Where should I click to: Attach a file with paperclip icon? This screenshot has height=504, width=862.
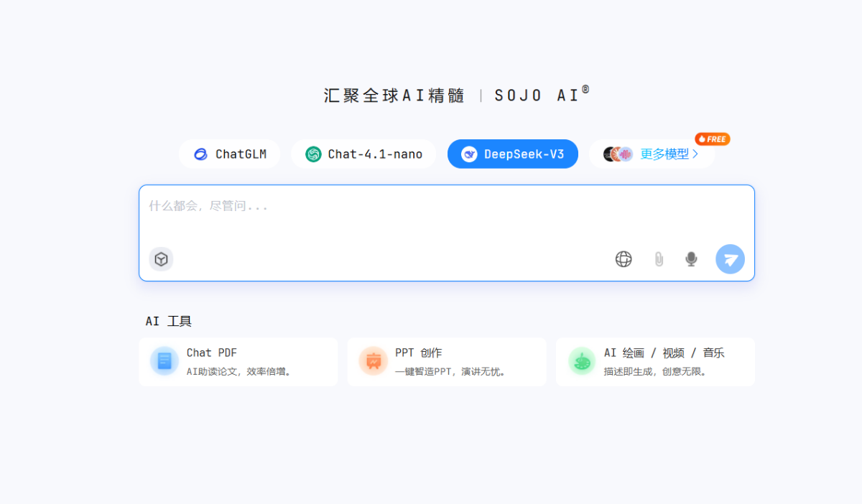(658, 259)
